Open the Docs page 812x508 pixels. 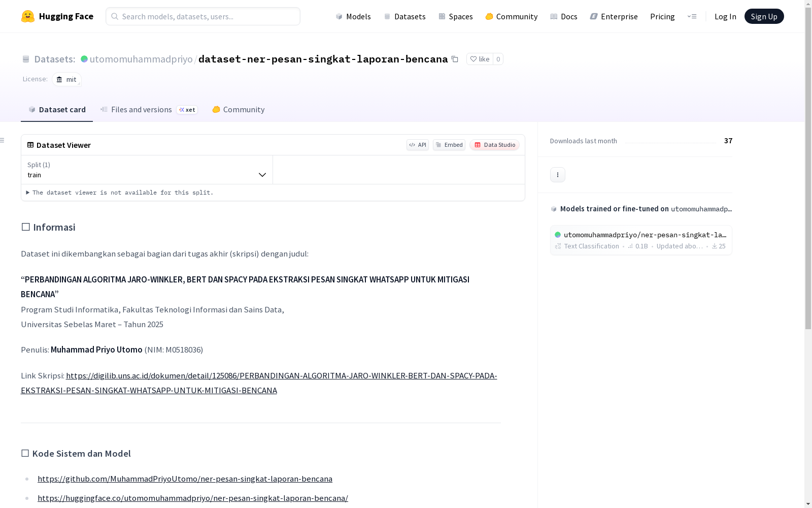pyautogui.click(x=564, y=16)
